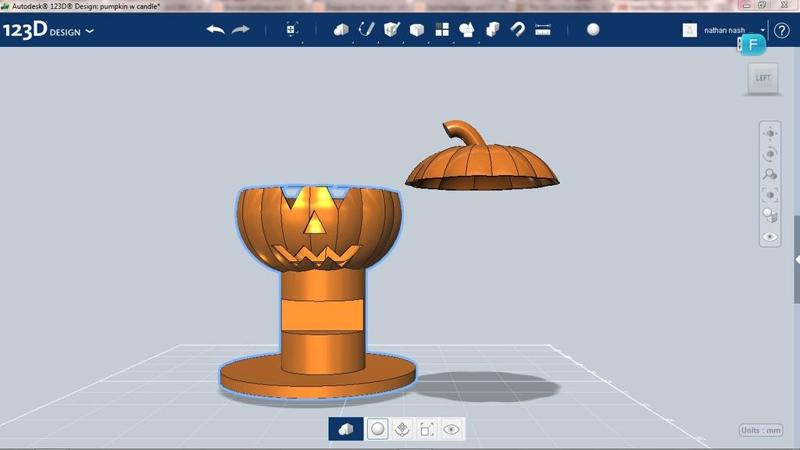
Task: Open the Modify tool cube icon
Action: (417, 30)
